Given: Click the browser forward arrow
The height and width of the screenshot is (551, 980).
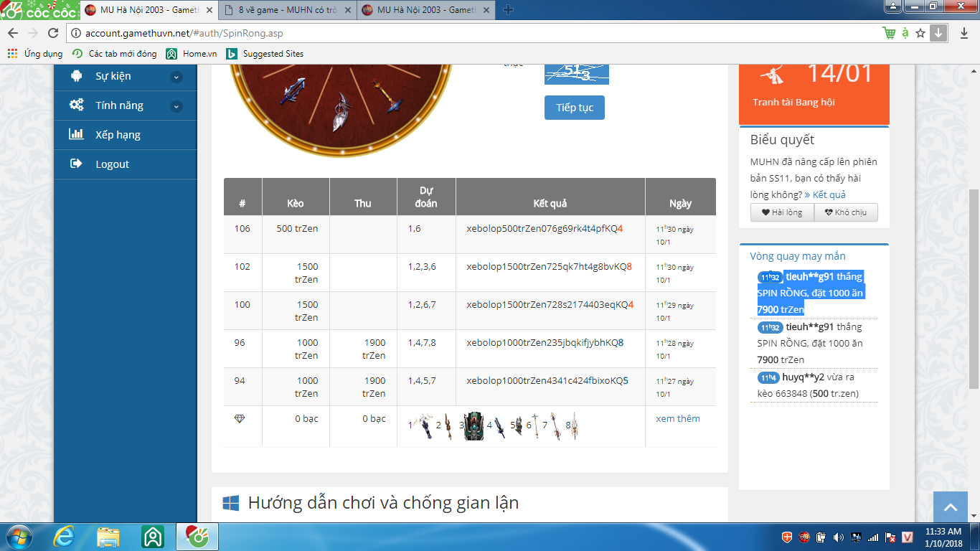Looking at the screenshot, I should tap(33, 33).
